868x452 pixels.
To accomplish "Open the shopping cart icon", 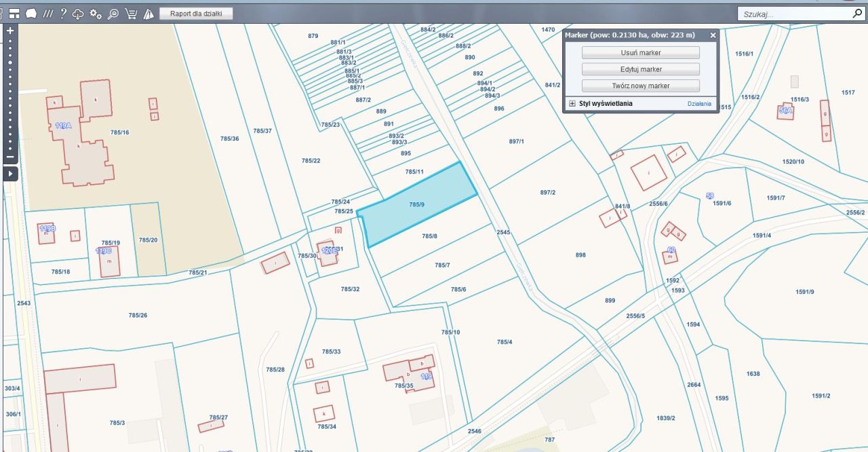I will pyautogui.click(x=130, y=14).
